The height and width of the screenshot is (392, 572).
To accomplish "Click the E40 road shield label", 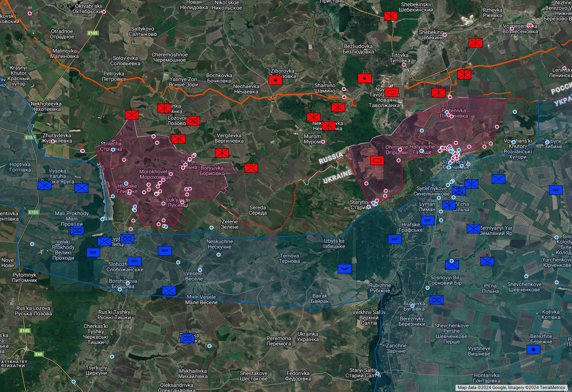I will tap(39, 354).
